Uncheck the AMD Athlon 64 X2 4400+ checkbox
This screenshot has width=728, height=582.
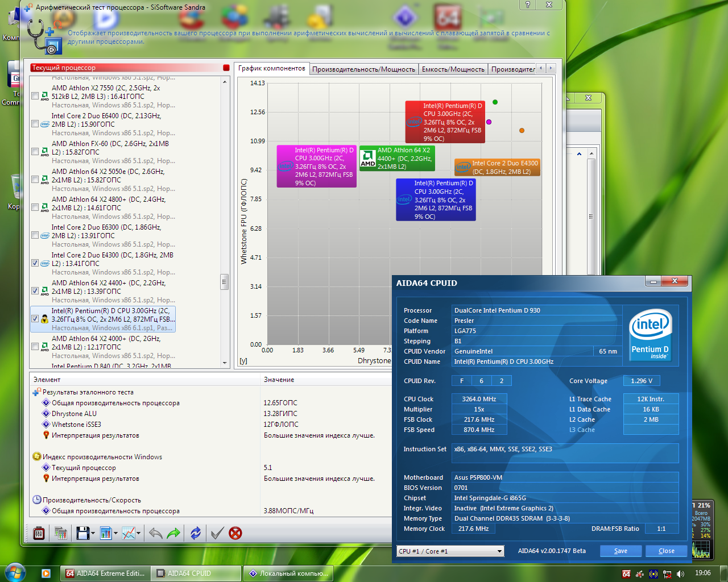(35, 291)
